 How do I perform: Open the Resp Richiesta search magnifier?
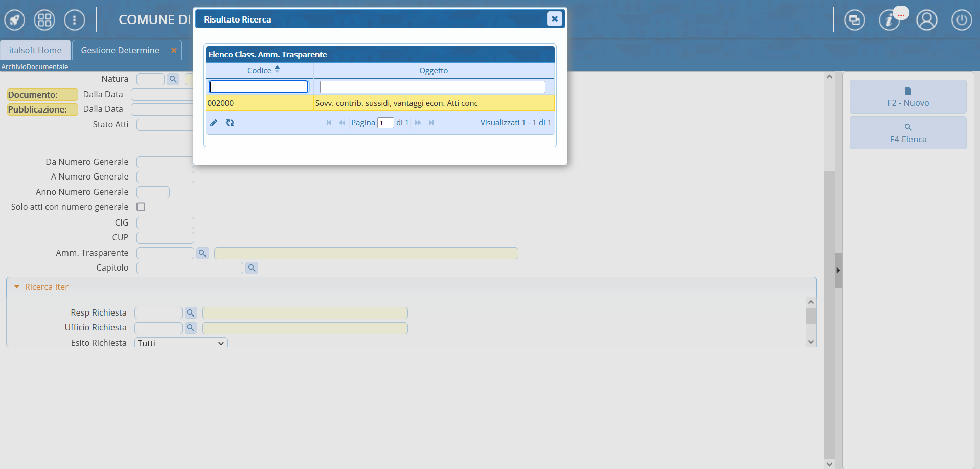191,313
